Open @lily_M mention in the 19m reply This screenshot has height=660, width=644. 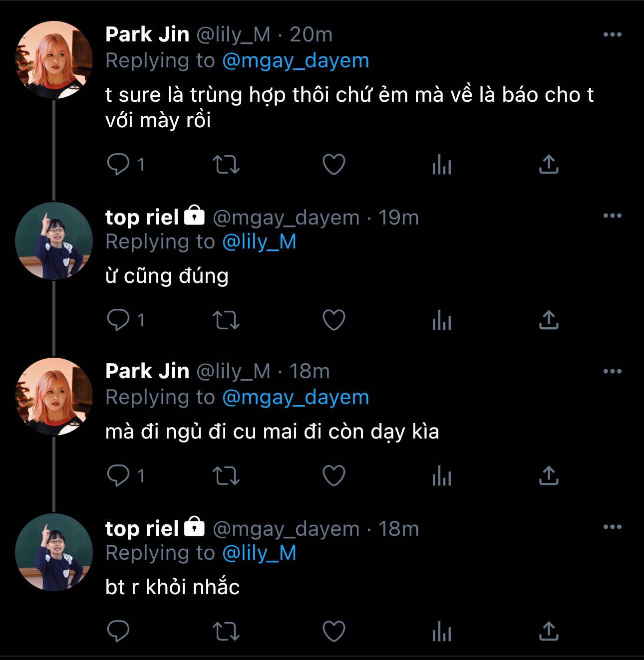(x=259, y=242)
